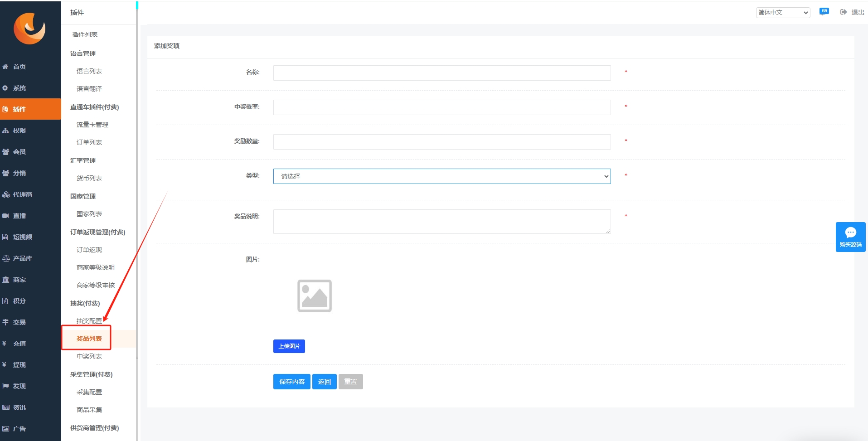Open 商家等级说明 menu item
This screenshot has height=441, width=868.
click(96, 267)
